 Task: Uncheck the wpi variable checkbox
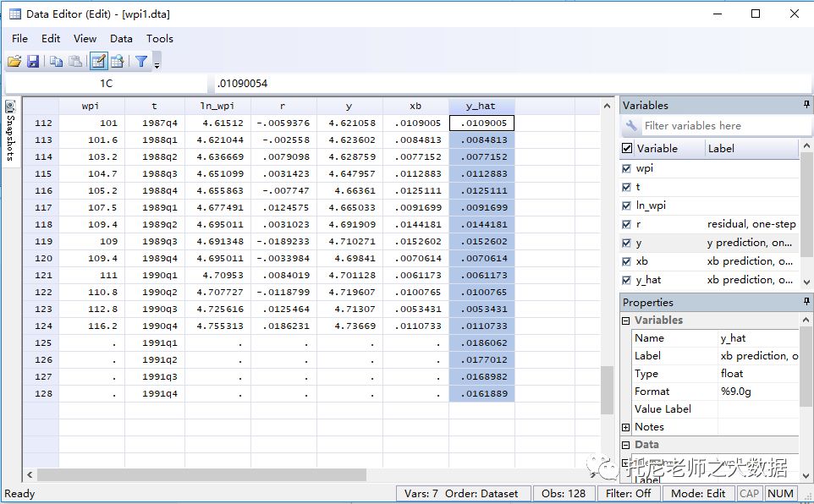pyautogui.click(x=627, y=168)
